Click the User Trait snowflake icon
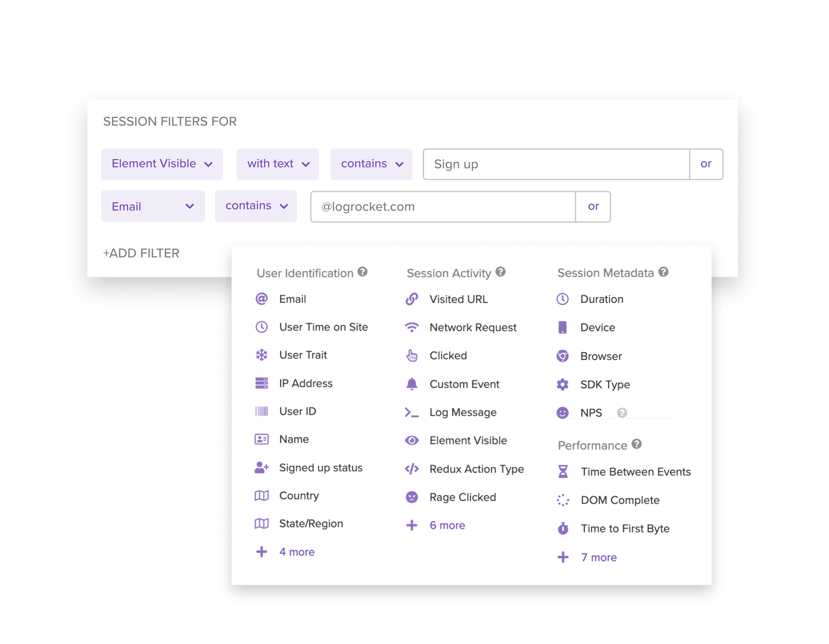Image resolution: width=829 pixels, height=644 pixels. (261, 355)
